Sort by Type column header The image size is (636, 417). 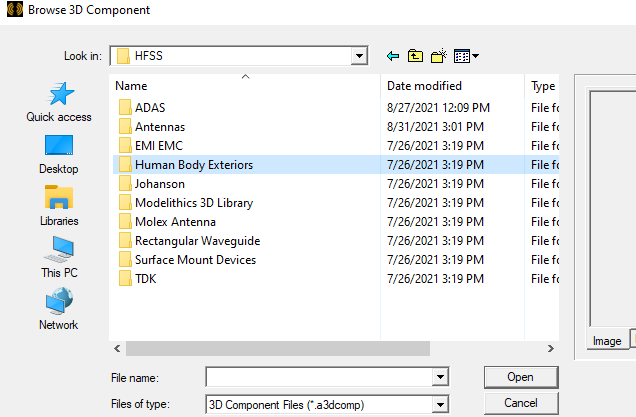click(542, 86)
